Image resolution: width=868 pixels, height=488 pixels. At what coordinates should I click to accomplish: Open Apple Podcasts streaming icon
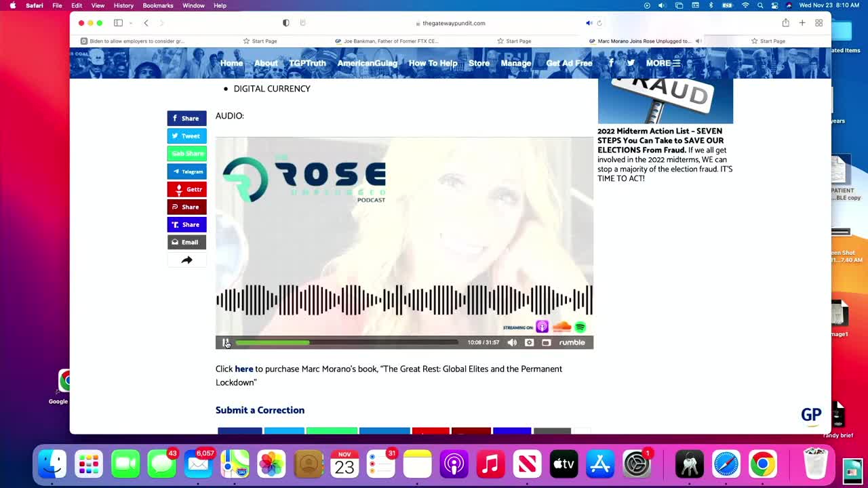tap(542, 327)
